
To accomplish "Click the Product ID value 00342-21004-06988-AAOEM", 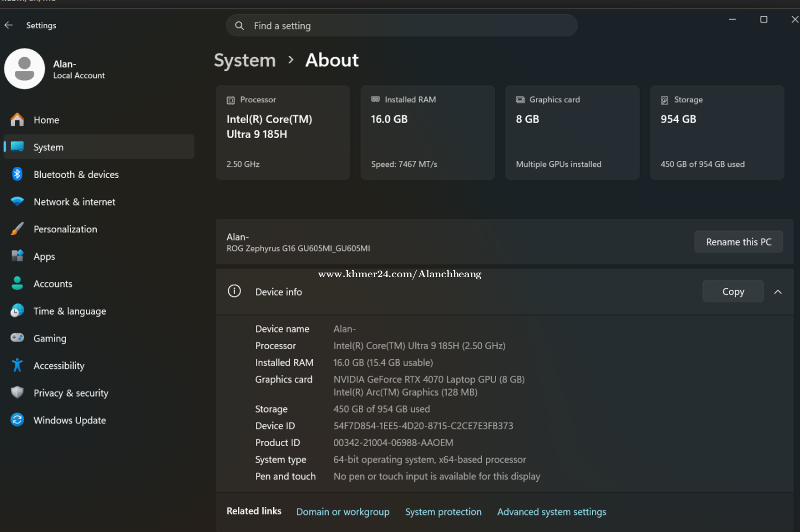I will tap(394, 442).
